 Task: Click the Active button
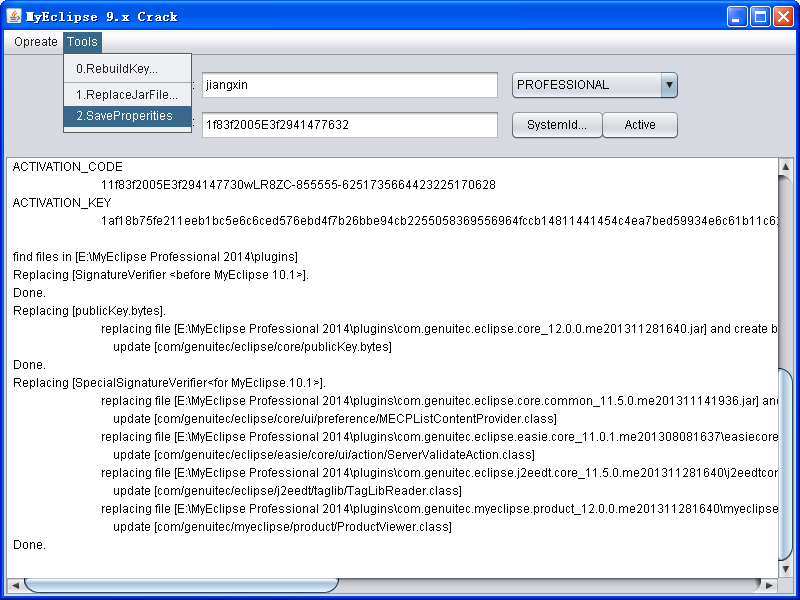[x=640, y=125]
